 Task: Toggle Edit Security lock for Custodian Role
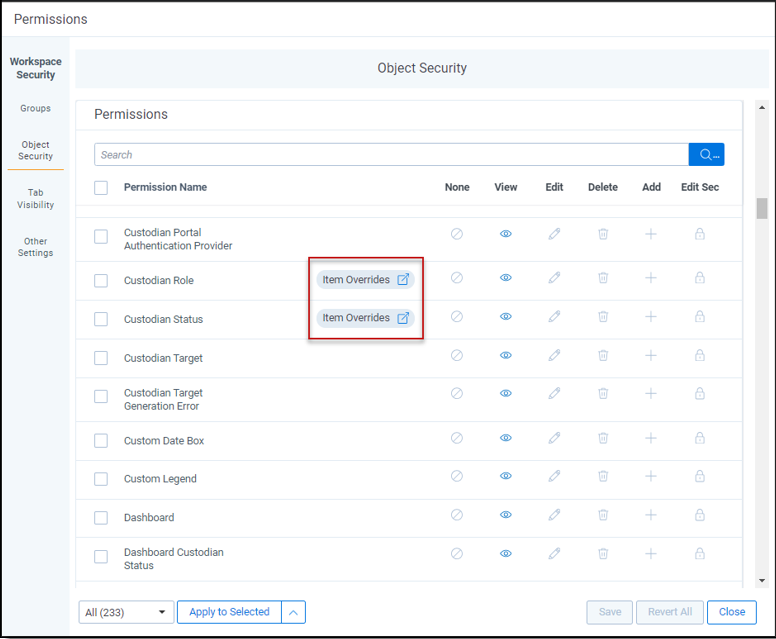699,278
